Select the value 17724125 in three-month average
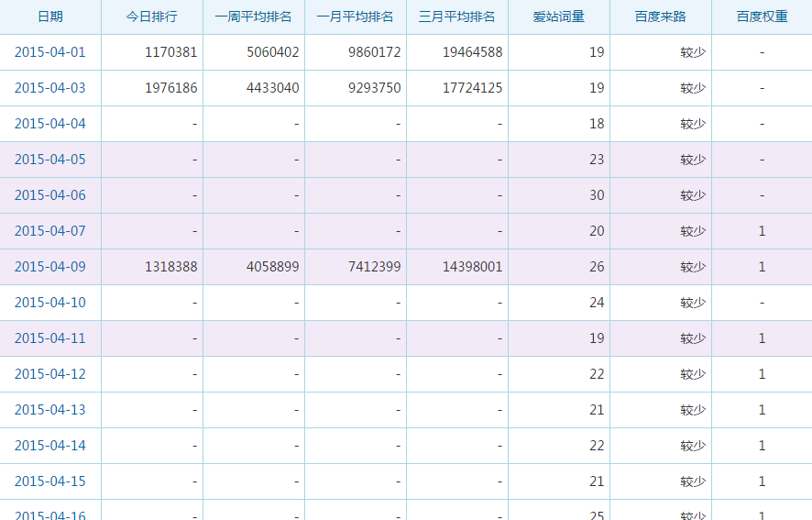 (472, 88)
